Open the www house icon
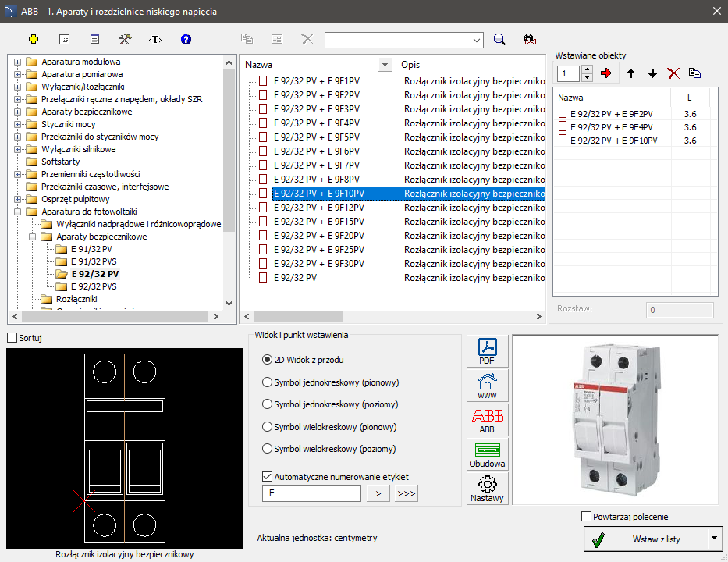 (x=487, y=386)
